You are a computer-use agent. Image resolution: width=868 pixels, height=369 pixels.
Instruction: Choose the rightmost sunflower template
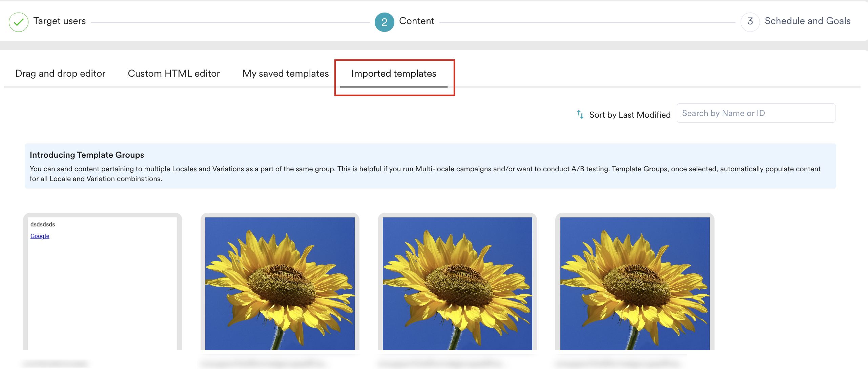[635, 284]
